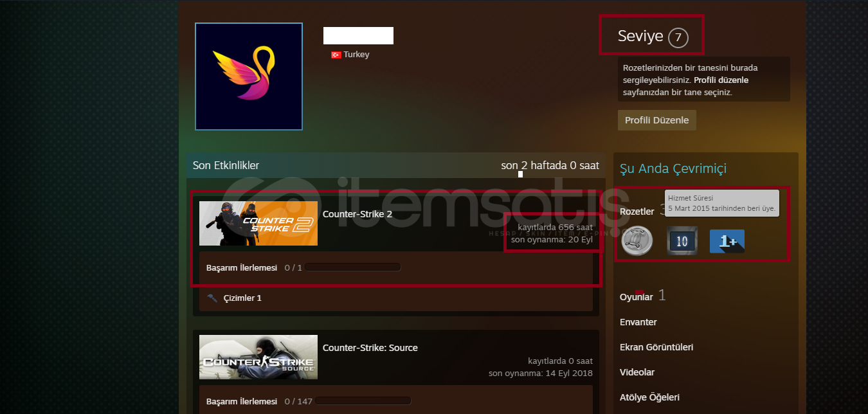Open the Counter-Strike: Source game banner
Viewport: 868px width, 414px height.
tap(258, 357)
